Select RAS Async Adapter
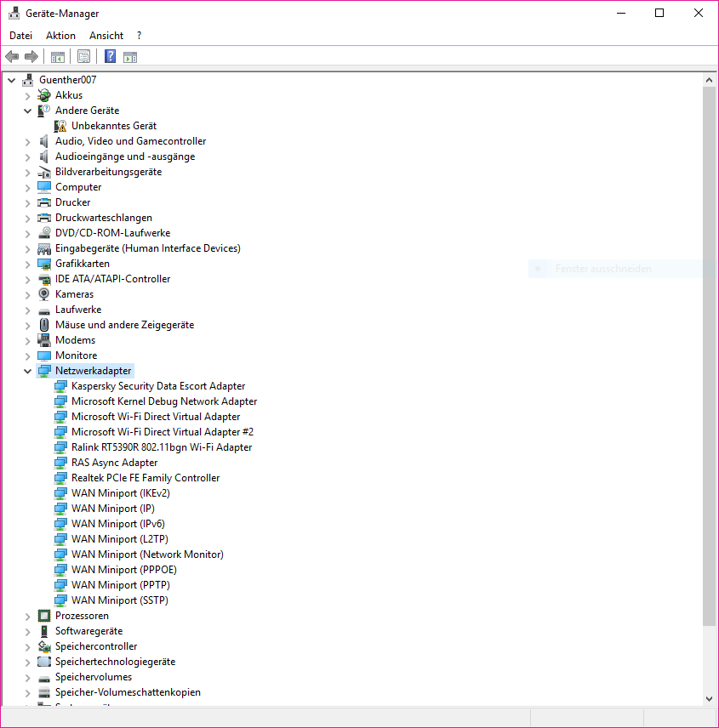Viewport: 719px width, 728px height. [x=114, y=463]
